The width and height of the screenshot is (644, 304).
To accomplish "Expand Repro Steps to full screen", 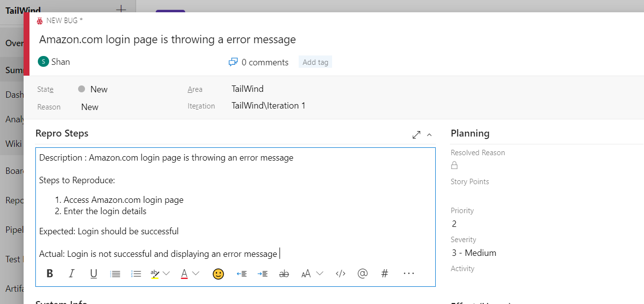I will (x=417, y=135).
